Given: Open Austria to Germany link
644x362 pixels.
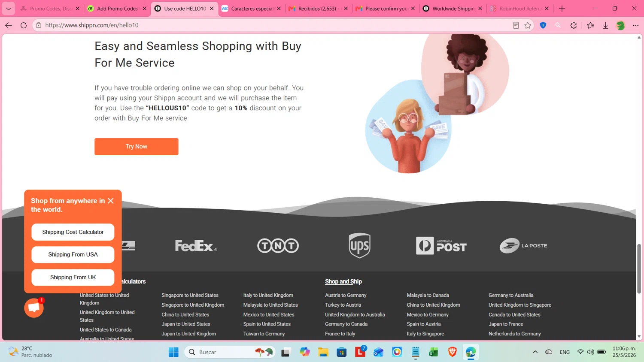Looking at the screenshot, I should 346,296.
